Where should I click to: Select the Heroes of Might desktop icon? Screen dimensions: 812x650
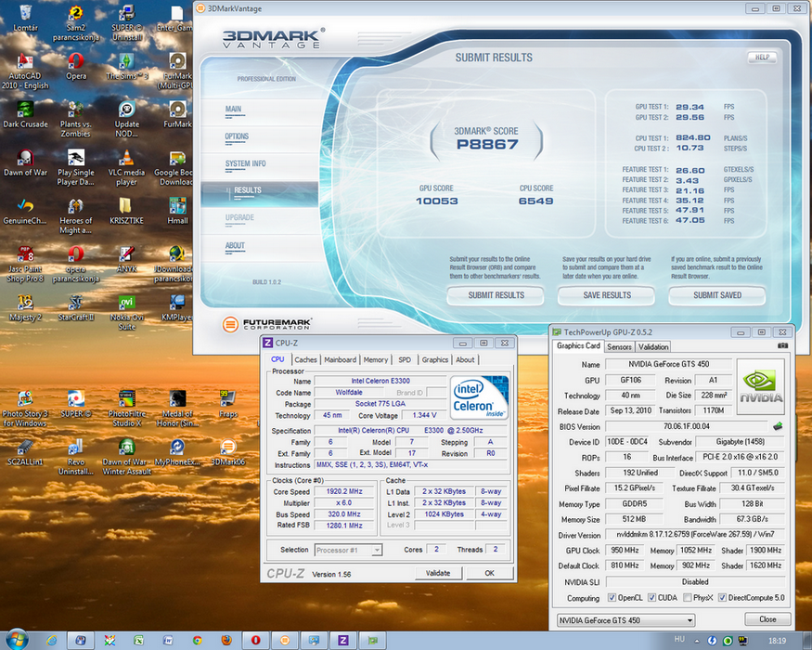[75, 215]
